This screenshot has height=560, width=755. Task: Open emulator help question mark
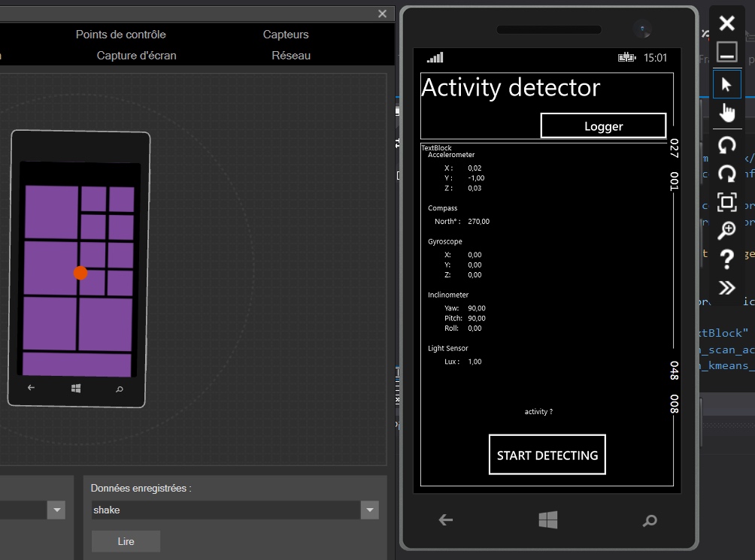[x=726, y=259]
